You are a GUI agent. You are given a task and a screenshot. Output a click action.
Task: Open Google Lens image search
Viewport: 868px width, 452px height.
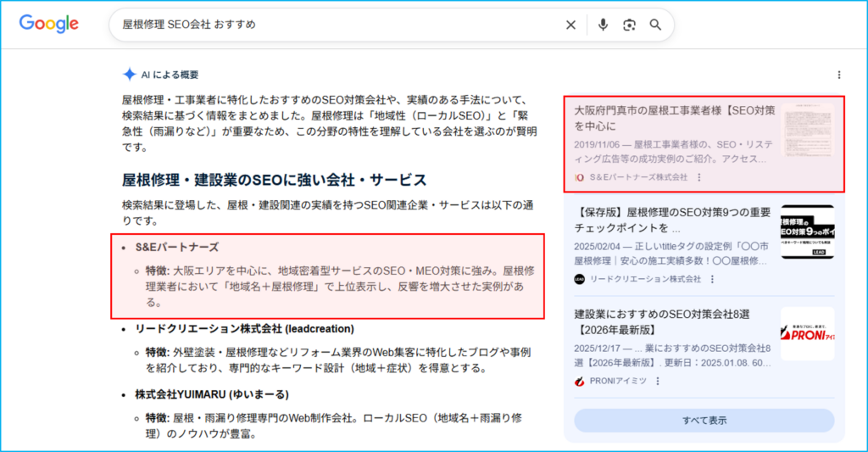[x=629, y=25]
